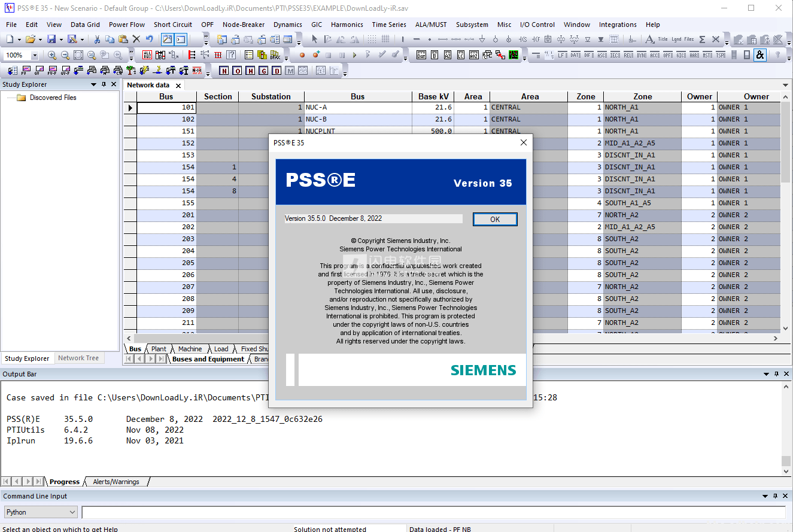Toggle the ampersand toolbar button
This screenshot has width=793, height=532.
coord(759,55)
